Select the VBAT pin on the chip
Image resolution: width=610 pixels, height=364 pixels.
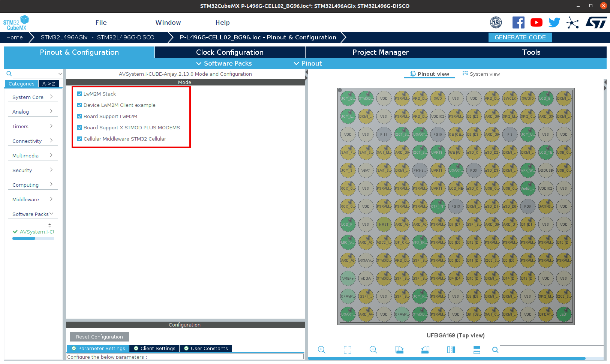click(x=366, y=171)
